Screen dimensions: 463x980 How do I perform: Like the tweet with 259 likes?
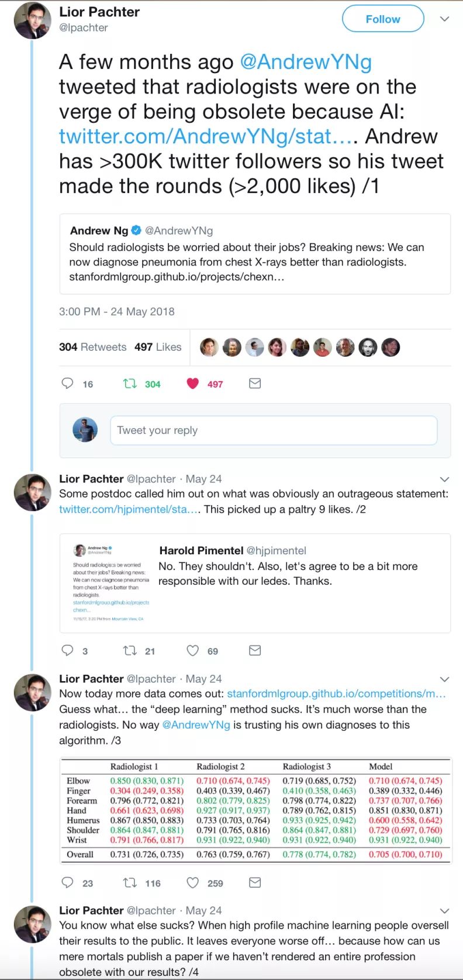tap(193, 882)
